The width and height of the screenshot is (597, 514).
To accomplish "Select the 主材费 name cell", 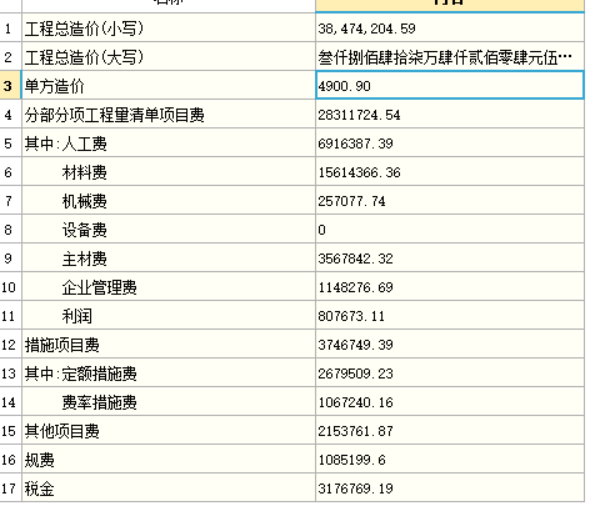I will (x=169, y=258).
